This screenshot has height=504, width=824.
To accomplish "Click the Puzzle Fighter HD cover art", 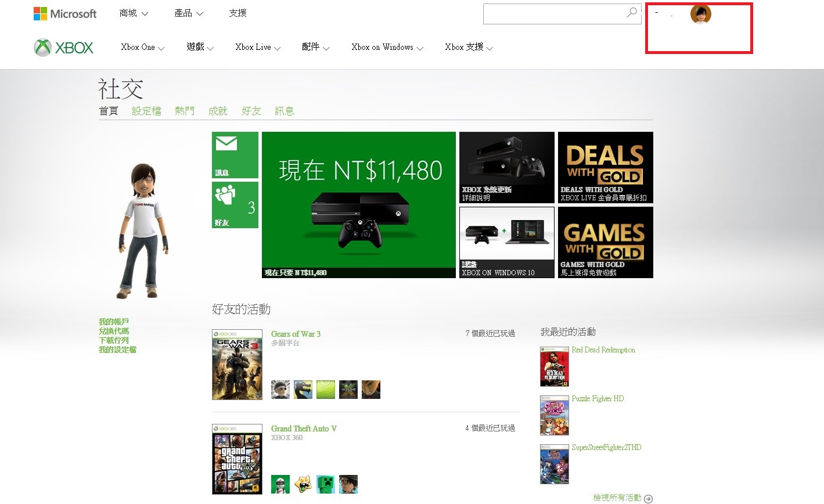I will [555, 415].
